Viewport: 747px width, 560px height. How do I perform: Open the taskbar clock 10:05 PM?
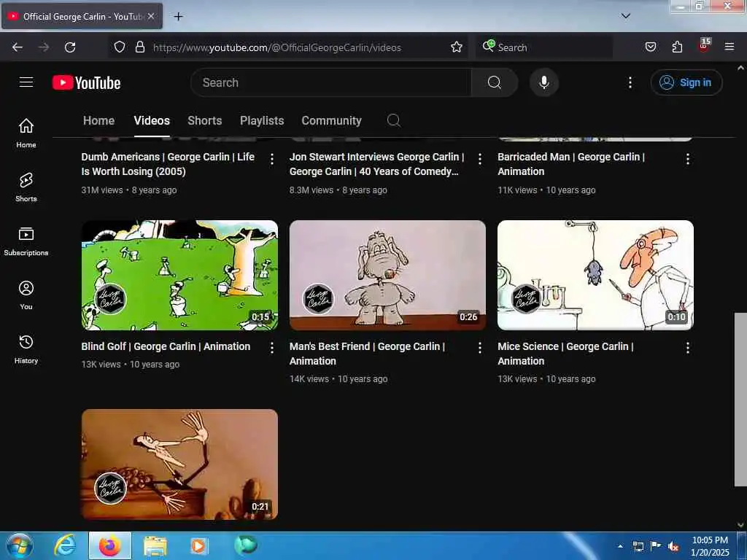point(710,546)
